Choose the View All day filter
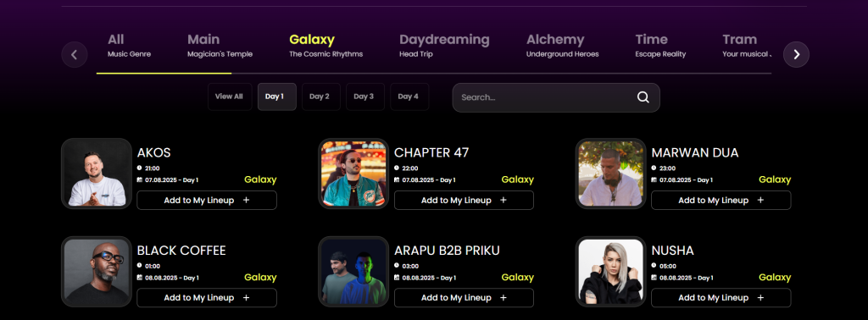Image resolution: width=868 pixels, height=320 pixels. pos(229,97)
